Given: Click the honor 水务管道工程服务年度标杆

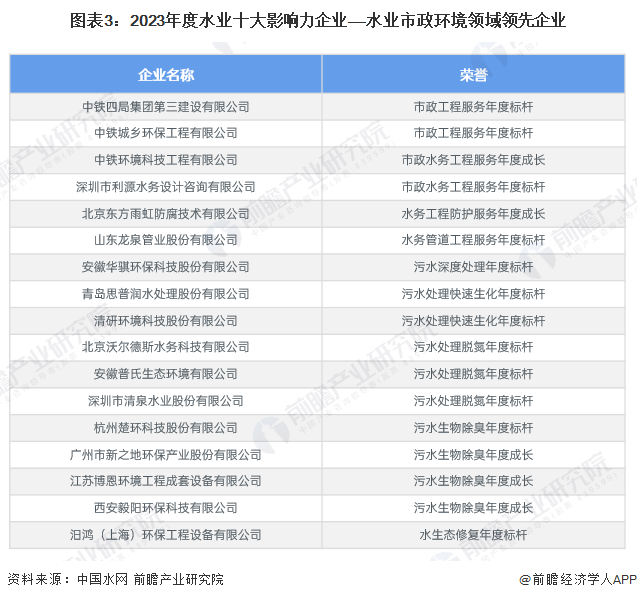Looking at the screenshot, I should [x=473, y=240].
